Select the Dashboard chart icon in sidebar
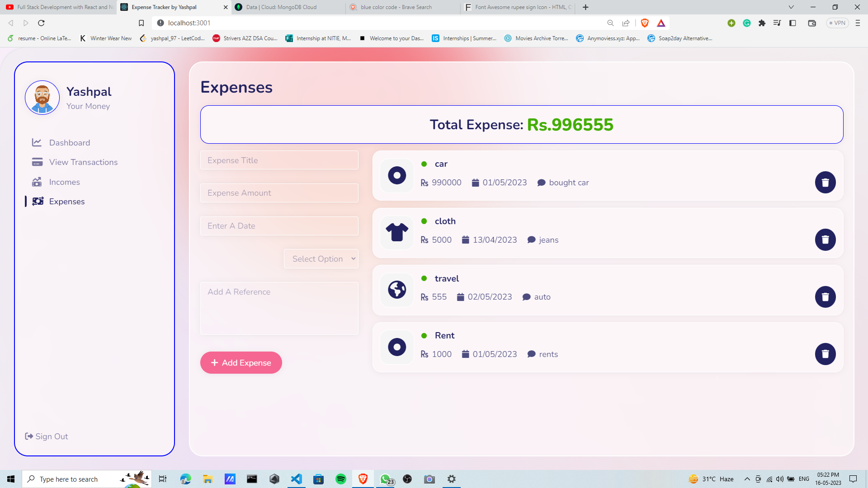 click(37, 142)
